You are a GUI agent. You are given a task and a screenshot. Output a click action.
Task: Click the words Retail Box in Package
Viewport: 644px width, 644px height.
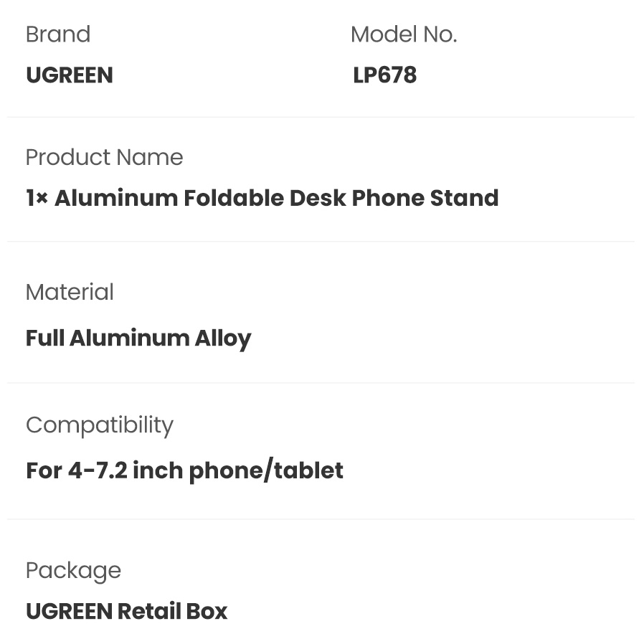pos(172,611)
